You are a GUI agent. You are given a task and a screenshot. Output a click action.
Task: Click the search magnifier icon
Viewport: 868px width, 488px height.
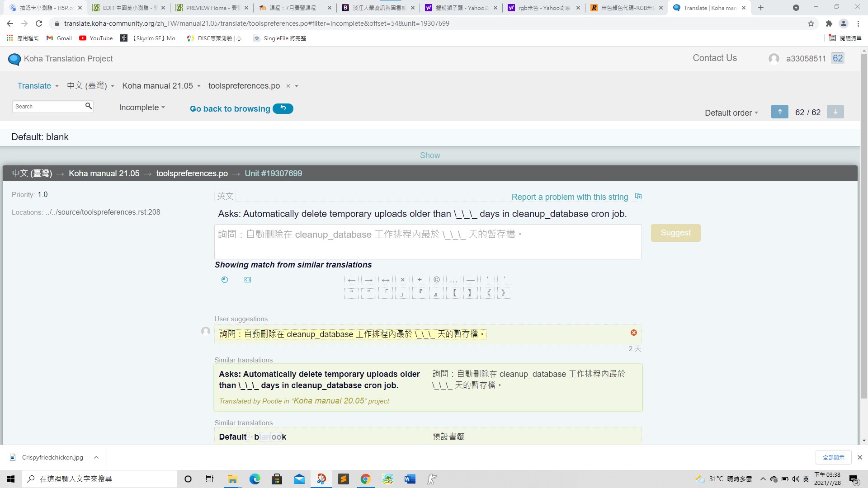click(89, 106)
